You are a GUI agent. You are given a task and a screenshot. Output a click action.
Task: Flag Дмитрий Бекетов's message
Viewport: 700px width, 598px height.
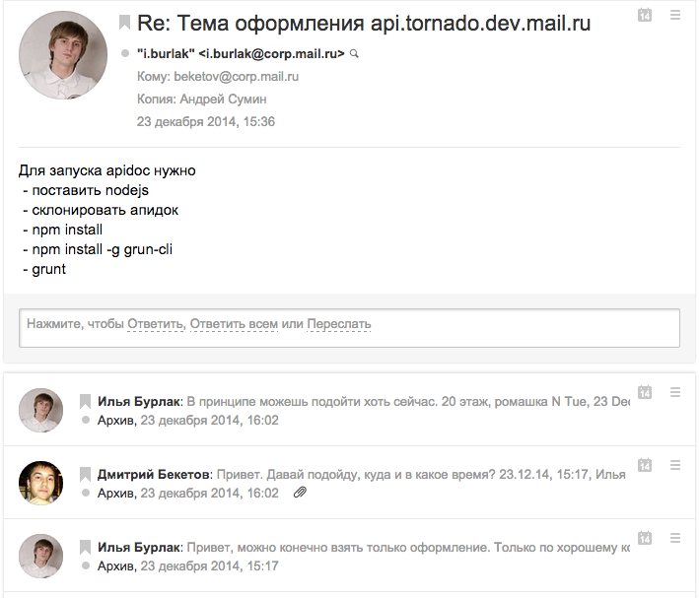(x=86, y=474)
